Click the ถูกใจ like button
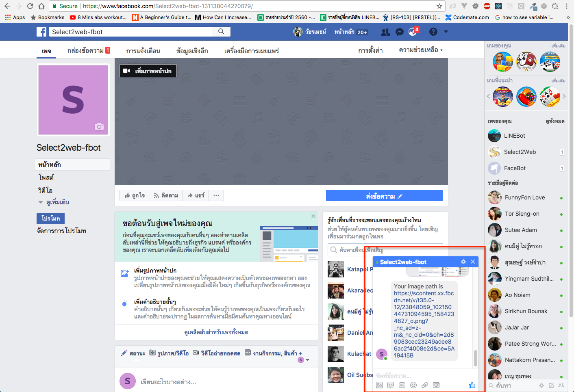 point(135,195)
